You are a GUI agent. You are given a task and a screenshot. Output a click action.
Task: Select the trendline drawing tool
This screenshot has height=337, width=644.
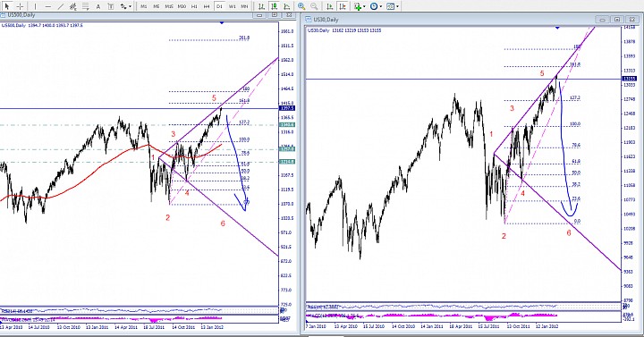coord(61,6)
